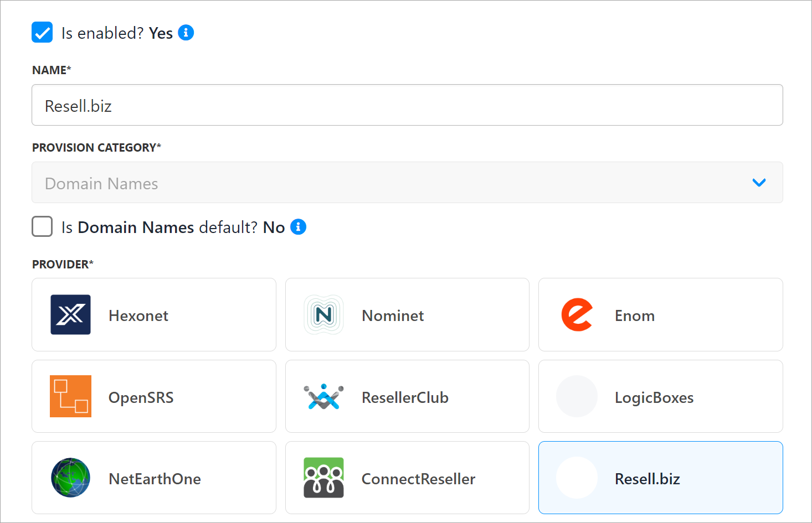The image size is (812, 523).
Task: Click the PROVISION CATEGORY label
Action: tap(96, 148)
